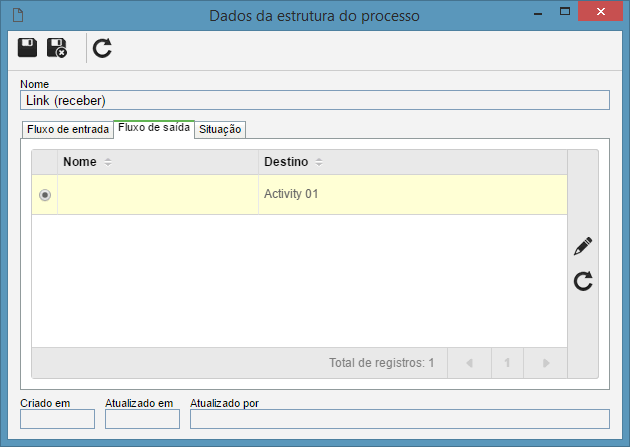Click the Atualizado por field
Viewport: 630px width, 447px height.
pyautogui.click(x=400, y=419)
